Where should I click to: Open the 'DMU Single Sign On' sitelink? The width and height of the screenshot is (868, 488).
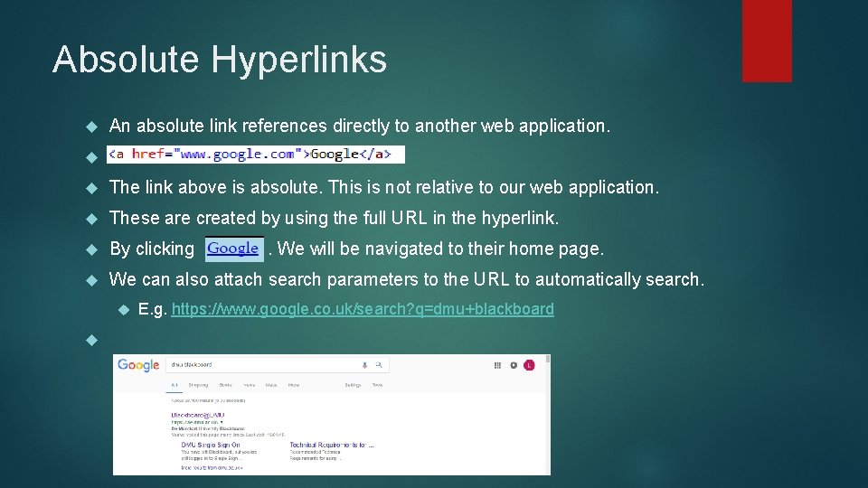click(x=211, y=445)
